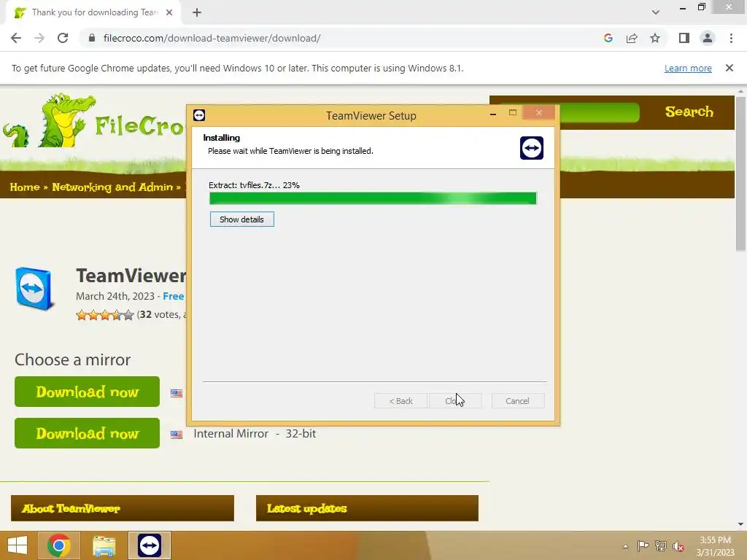Screen dimensions: 747x560
Task: Click the FileCroco search input field
Action: tap(600, 113)
